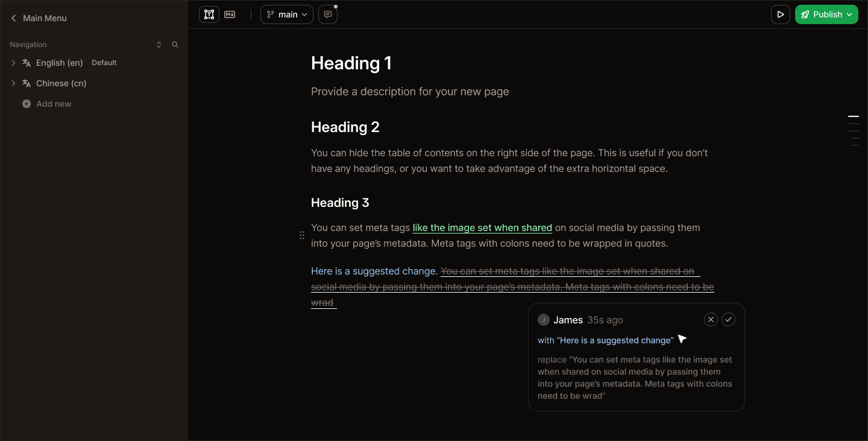Click James's avatar in the comment card
The image size is (868, 441).
pyautogui.click(x=544, y=320)
